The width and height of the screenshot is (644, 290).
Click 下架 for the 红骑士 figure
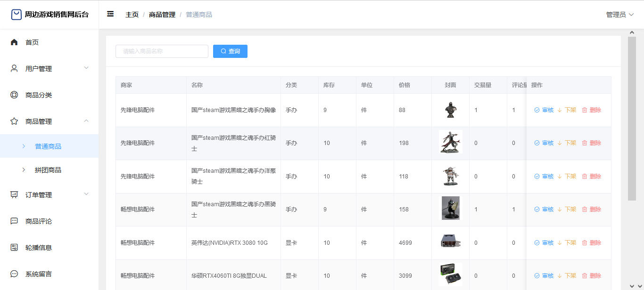(x=567, y=143)
